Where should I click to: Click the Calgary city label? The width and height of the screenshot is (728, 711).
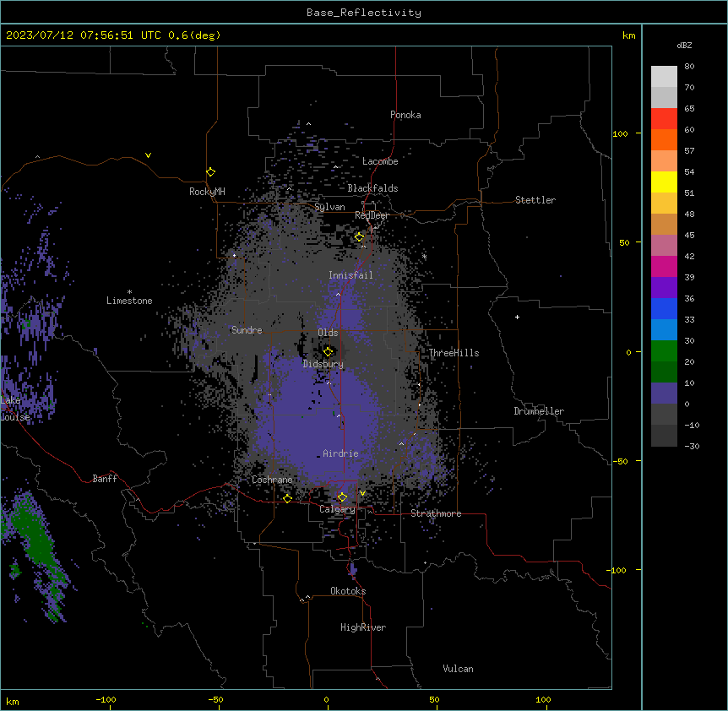click(337, 509)
